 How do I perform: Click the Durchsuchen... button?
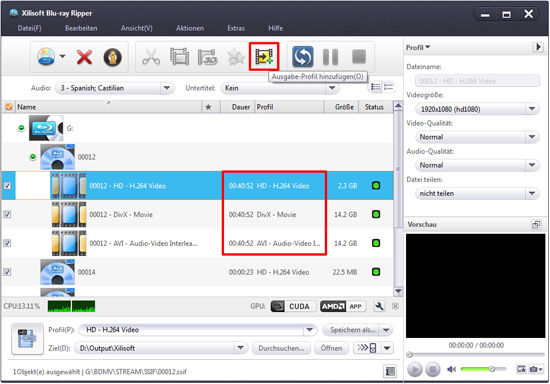tap(281, 348)
